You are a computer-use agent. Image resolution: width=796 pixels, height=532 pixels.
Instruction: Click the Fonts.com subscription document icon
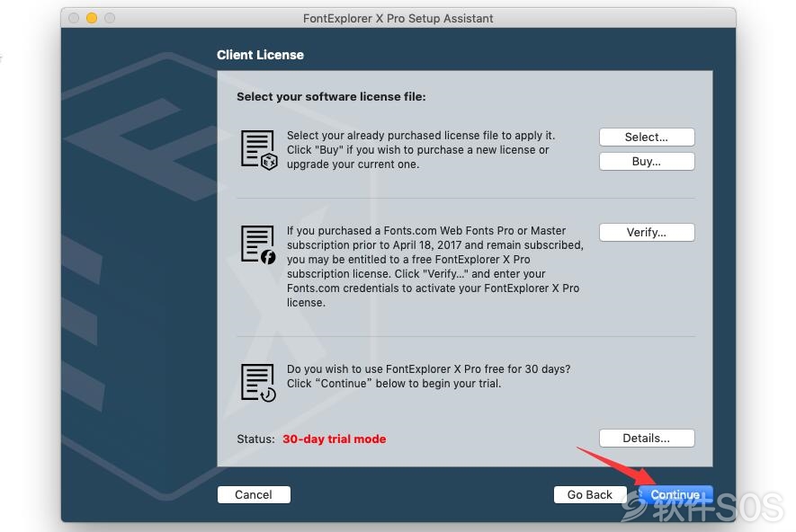pyautogui.click(x=258, y=245)
